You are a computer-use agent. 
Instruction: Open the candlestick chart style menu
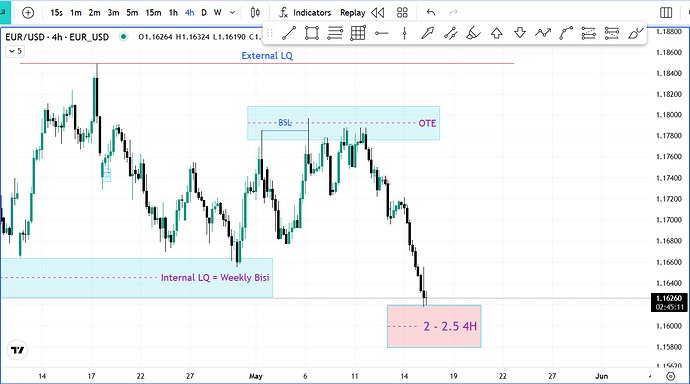(255, 13)
